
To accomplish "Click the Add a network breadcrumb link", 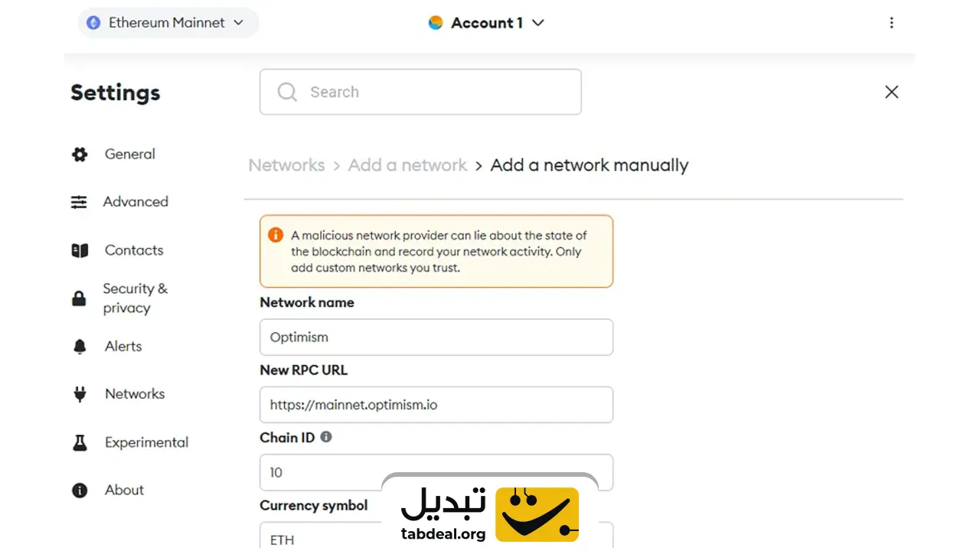I will 407,165.
